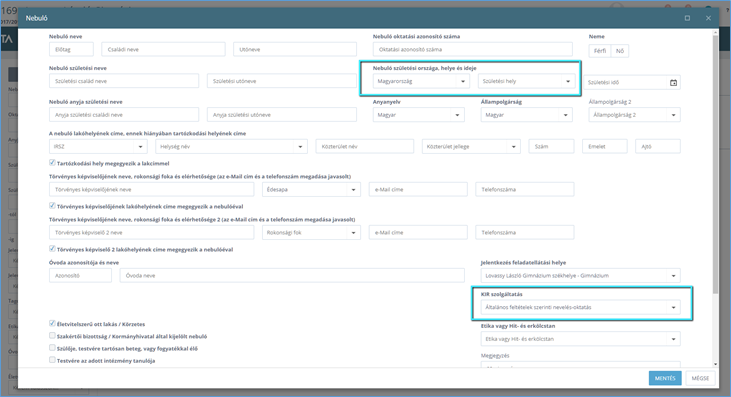Toggle Törvényes képviselő 2 lakóhelyének címe checkbox

click(52, 249)
